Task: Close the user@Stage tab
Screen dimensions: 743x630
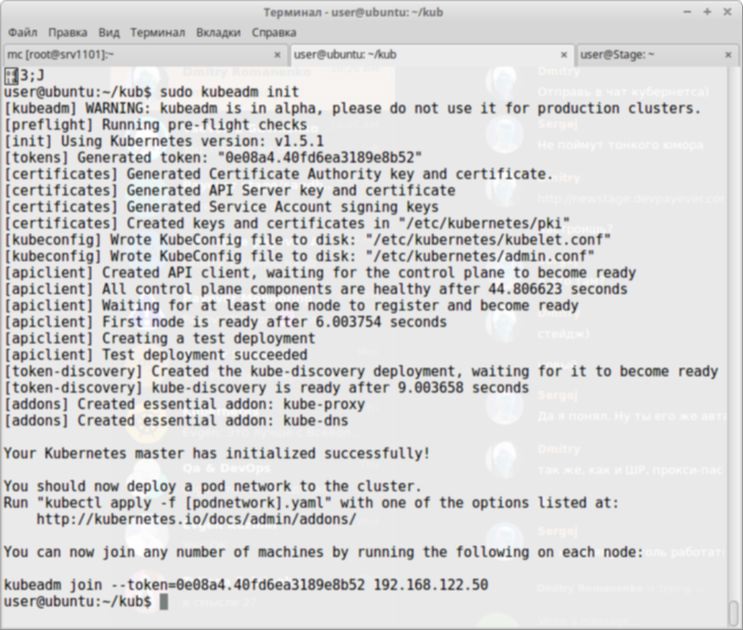Action: click(728, 55)
